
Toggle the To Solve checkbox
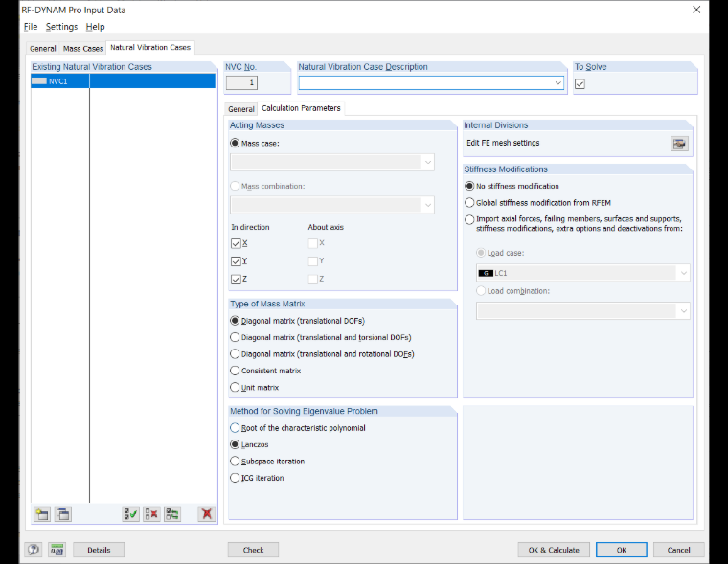tap(580, 84)
